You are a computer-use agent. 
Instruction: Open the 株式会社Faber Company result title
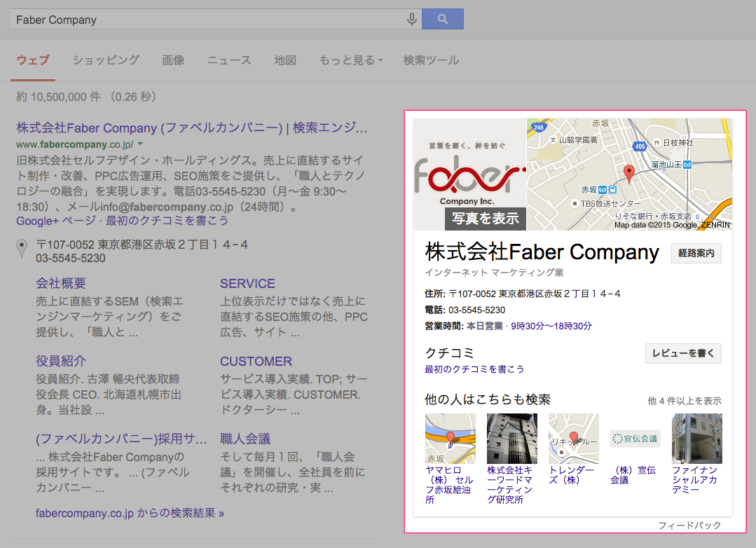[192, 128]
